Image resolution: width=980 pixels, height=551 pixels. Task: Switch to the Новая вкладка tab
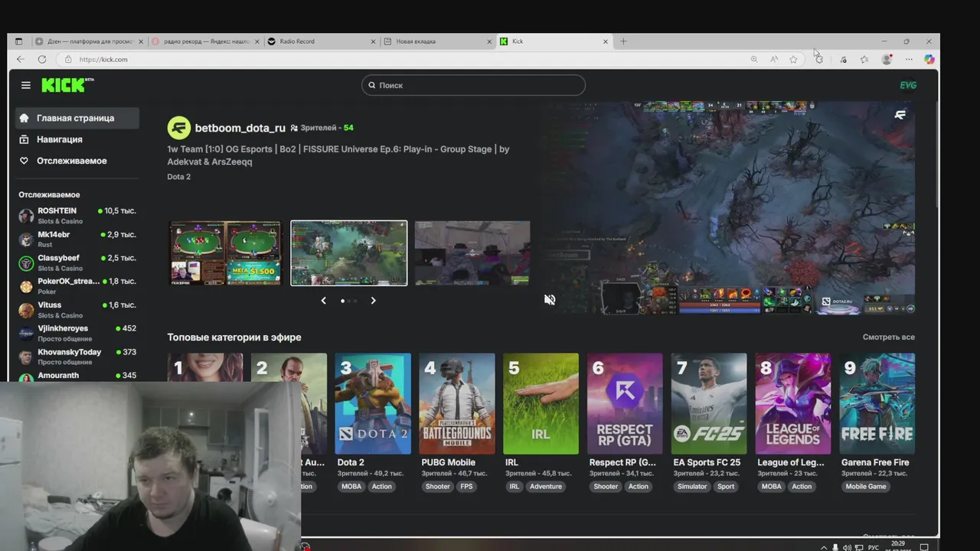tap(438, 41)
